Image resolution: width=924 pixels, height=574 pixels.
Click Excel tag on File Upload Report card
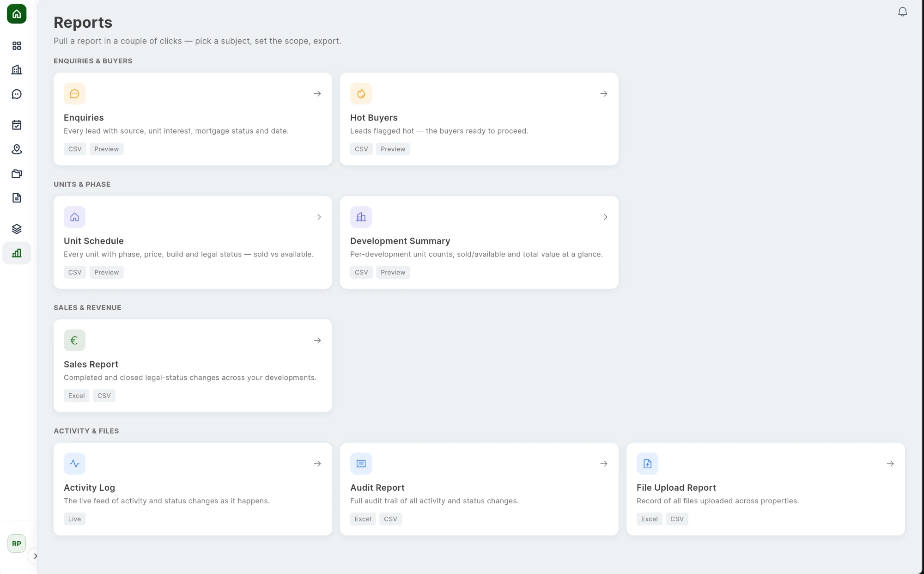[650, 519]
